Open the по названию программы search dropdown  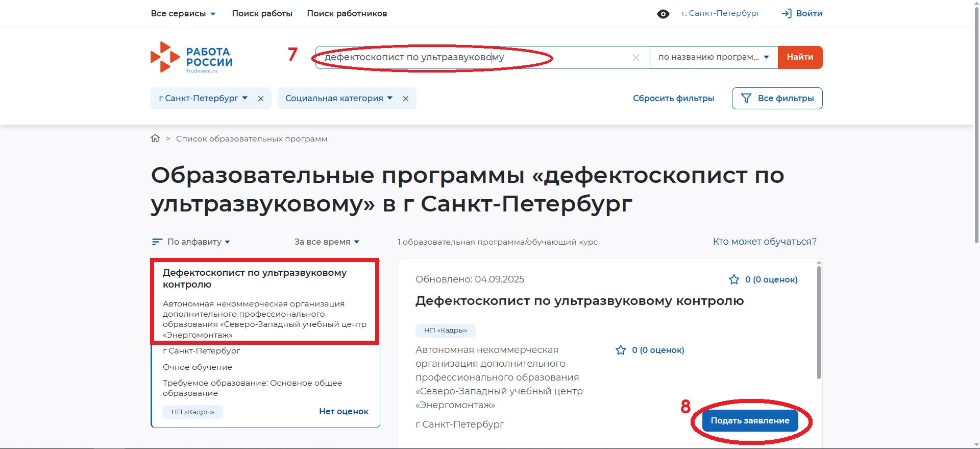click(x=713, y=57)
